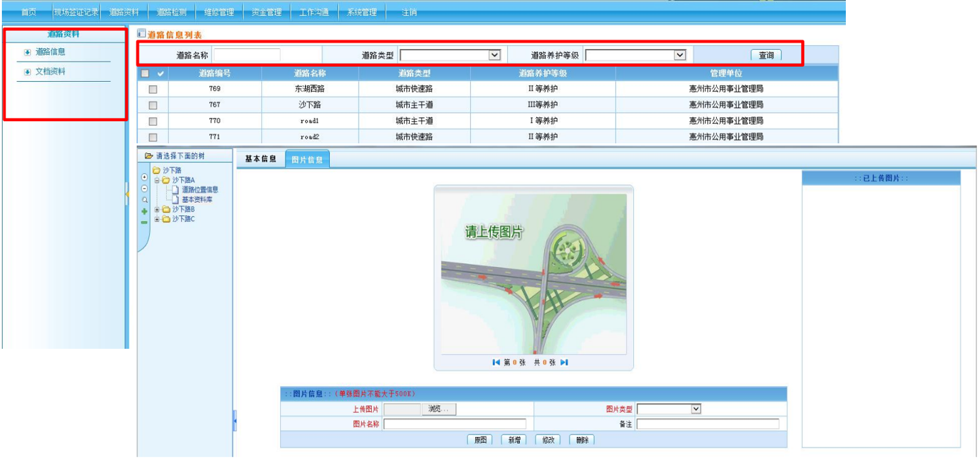The height and width of the screenshot is (462, 980).
Task: Click the circled plus icon in tree toolbar
Action: (x=145, y=177)
